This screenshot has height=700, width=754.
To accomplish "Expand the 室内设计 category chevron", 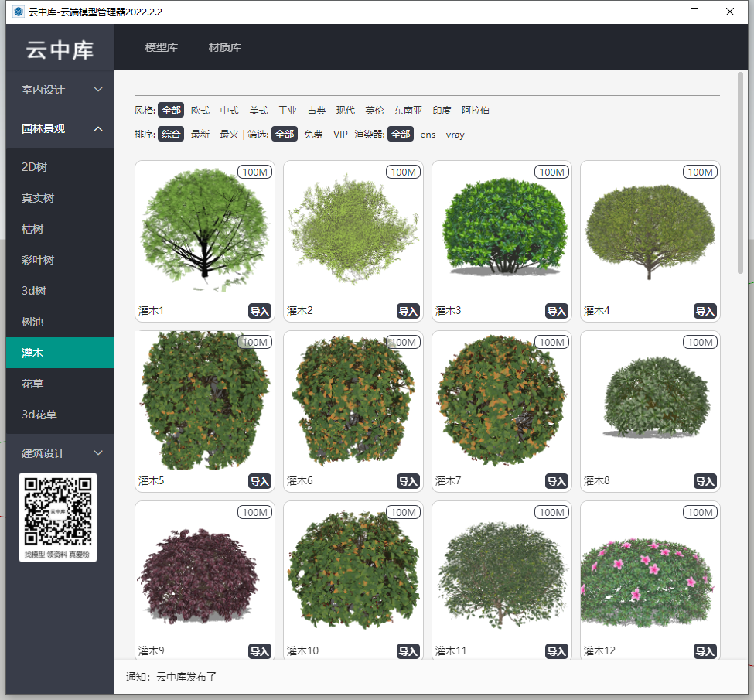I will pos(98,90).
